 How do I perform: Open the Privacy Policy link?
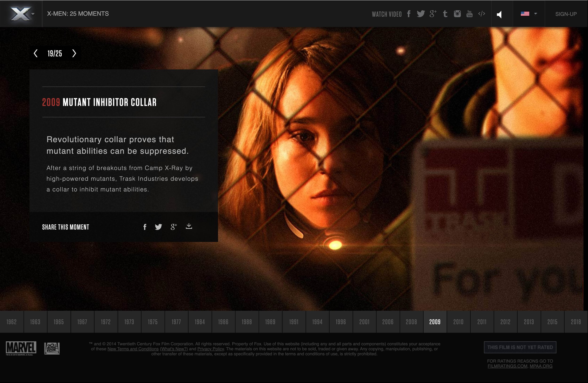tap(211, 349)
